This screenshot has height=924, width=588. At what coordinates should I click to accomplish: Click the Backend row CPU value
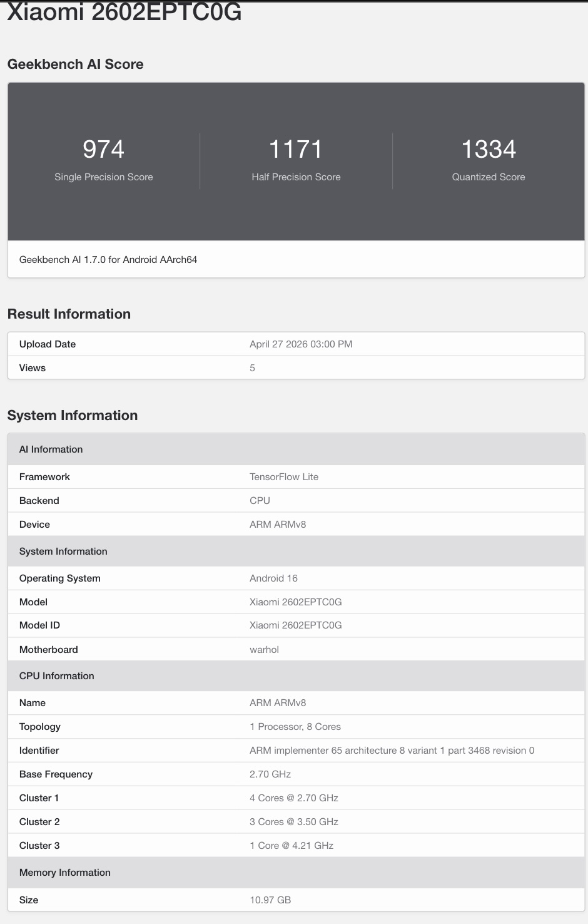tap(260, 501)
